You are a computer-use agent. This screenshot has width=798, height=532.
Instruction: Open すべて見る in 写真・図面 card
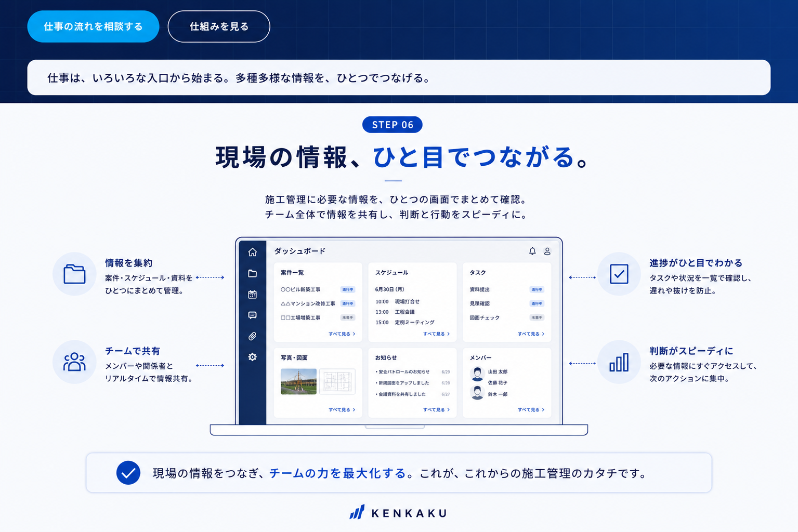(342, 410)
